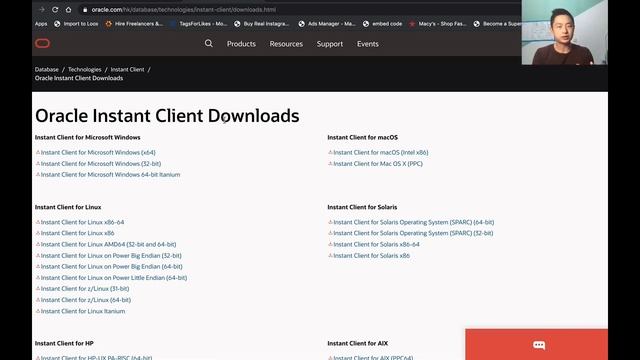Open the Hire Freelancers bookmark
The image size is (640, 360).
(134, 24)
